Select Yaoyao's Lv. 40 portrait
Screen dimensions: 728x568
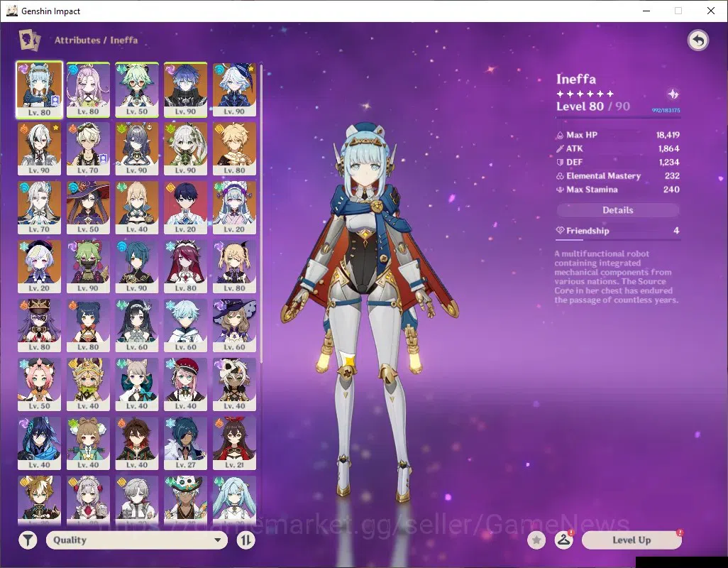click(88, 444)
